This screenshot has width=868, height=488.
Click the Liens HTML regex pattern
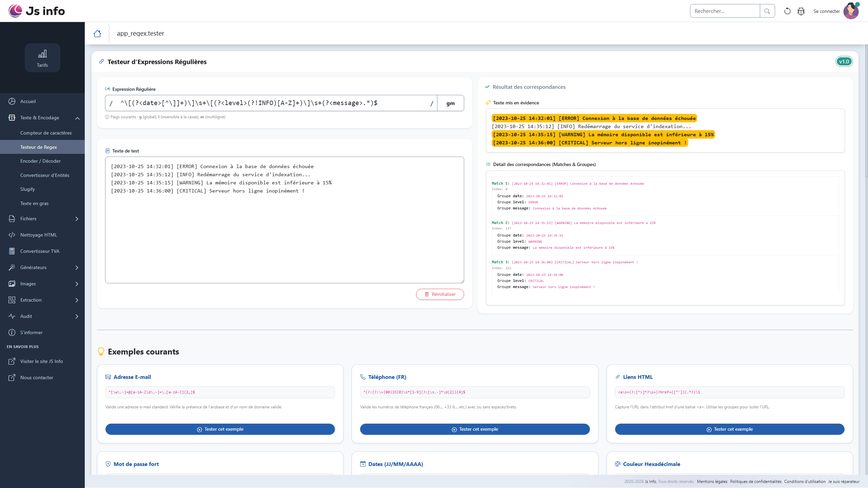pos(730,392)
